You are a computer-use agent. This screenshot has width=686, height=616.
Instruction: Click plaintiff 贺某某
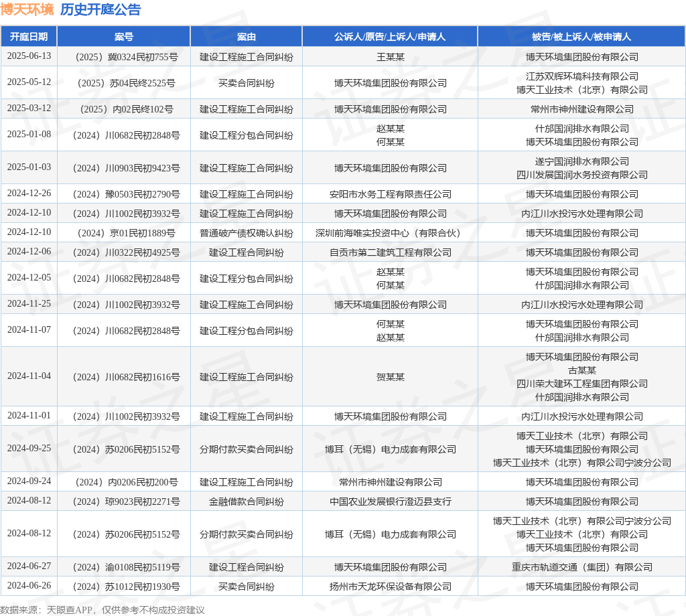click(x=391, y=377)
